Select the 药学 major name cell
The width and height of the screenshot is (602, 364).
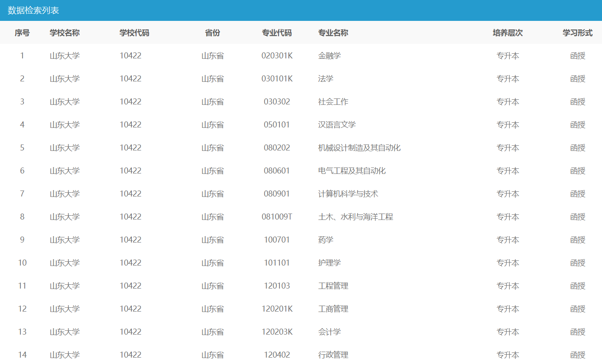click(x=326, y=240)
